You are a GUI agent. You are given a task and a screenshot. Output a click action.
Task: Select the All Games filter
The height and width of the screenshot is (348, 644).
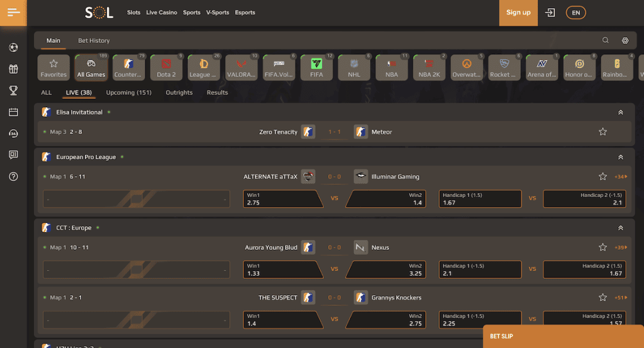pos(91,67)
